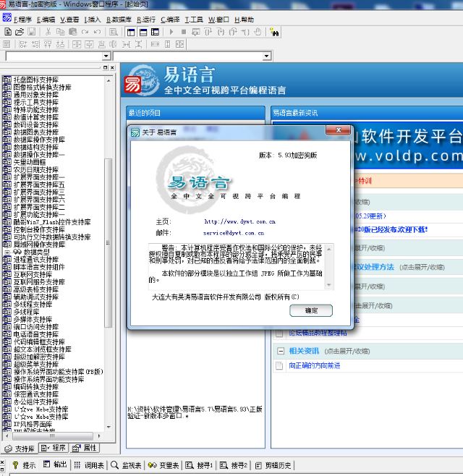The height and width of the screenshot is (476, 463).
Task: Open the V.查看 menu
Action: (69, 20)
